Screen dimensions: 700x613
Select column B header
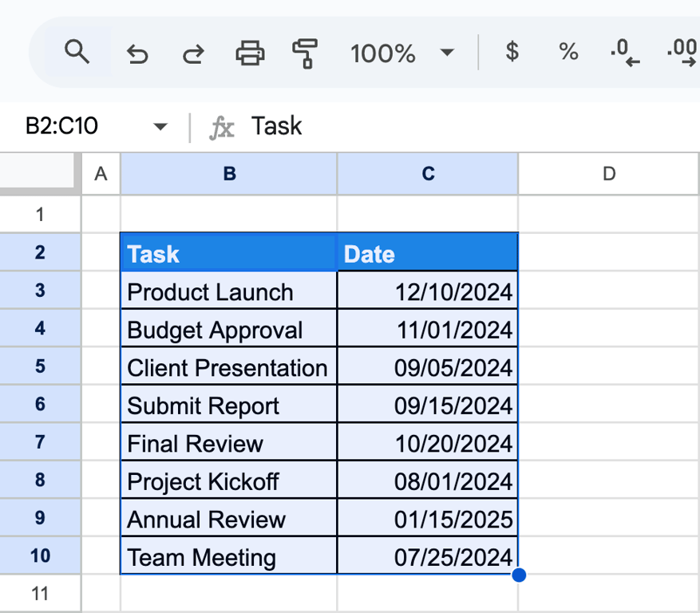click(x=229, y=174)
